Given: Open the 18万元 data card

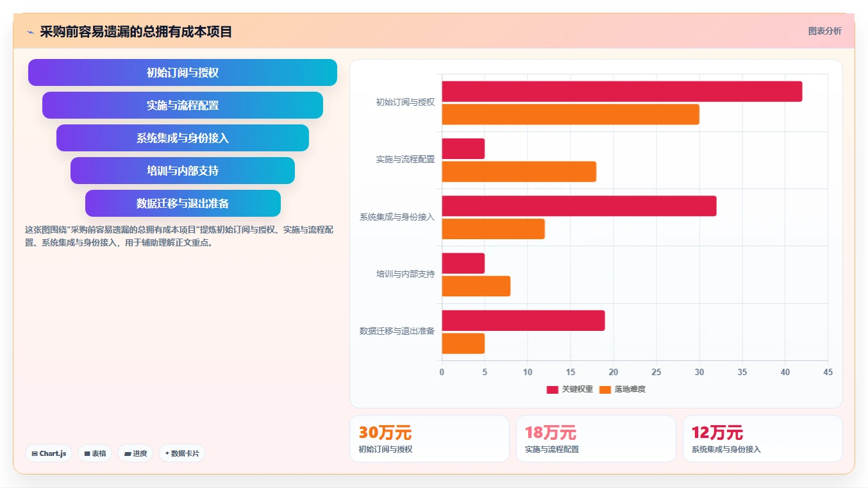Looking at the screenshot, I should click(596, 439).
